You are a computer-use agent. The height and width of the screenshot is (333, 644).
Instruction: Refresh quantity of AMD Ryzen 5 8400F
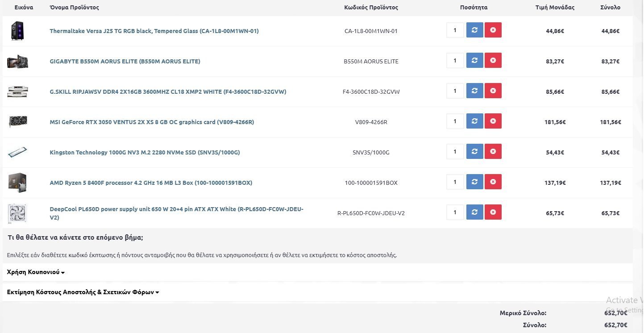[475, 182]
